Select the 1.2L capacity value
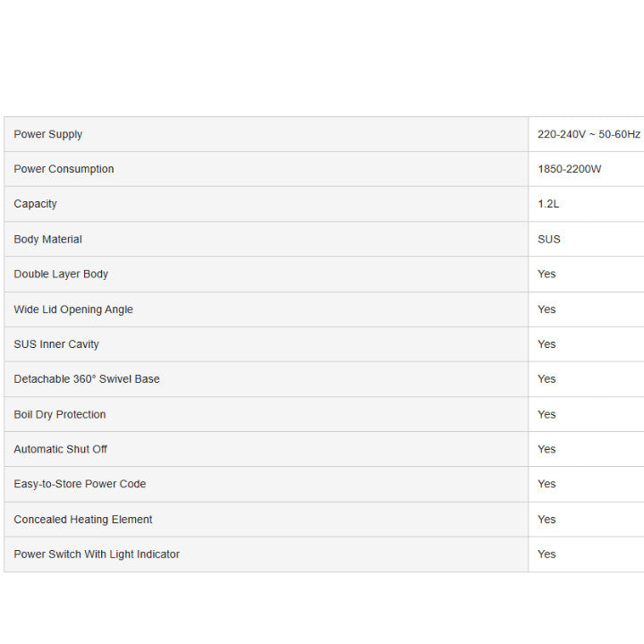The height and width of the screenshot is (644, 644). tap(548, 204)
